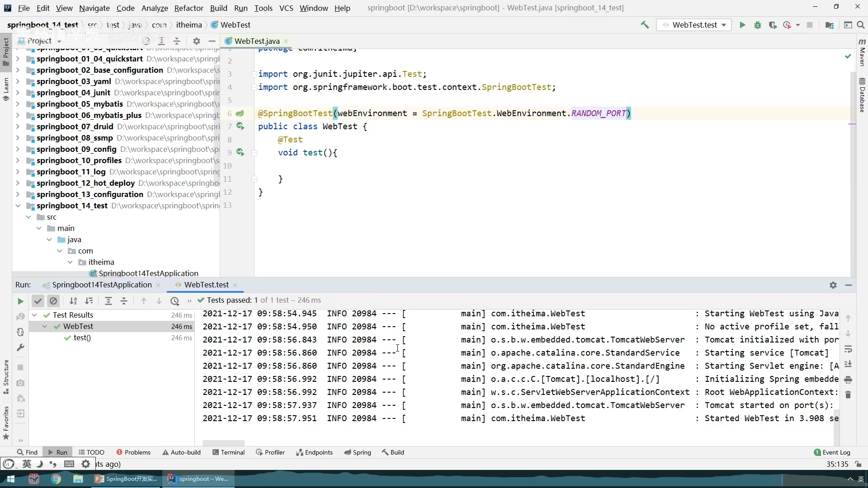This screenshot has width=868, height=488.
Task: Switch to Springboot14TestApplication run tab
Action: click(102, 285)
